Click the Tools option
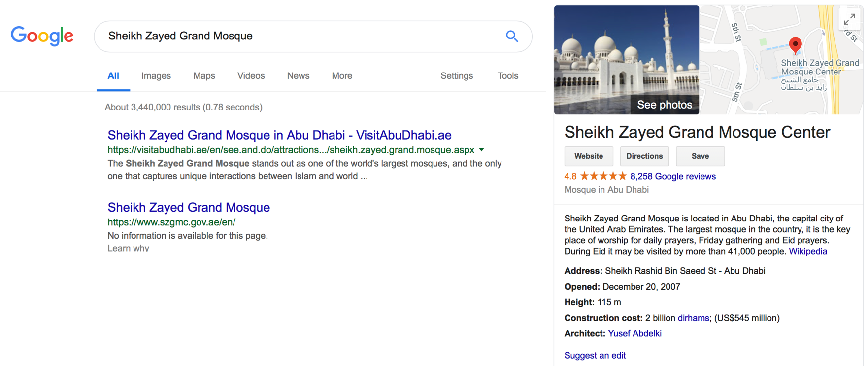Image resolution: width=868 pixels, height=366 pixels. coord(507,76)
